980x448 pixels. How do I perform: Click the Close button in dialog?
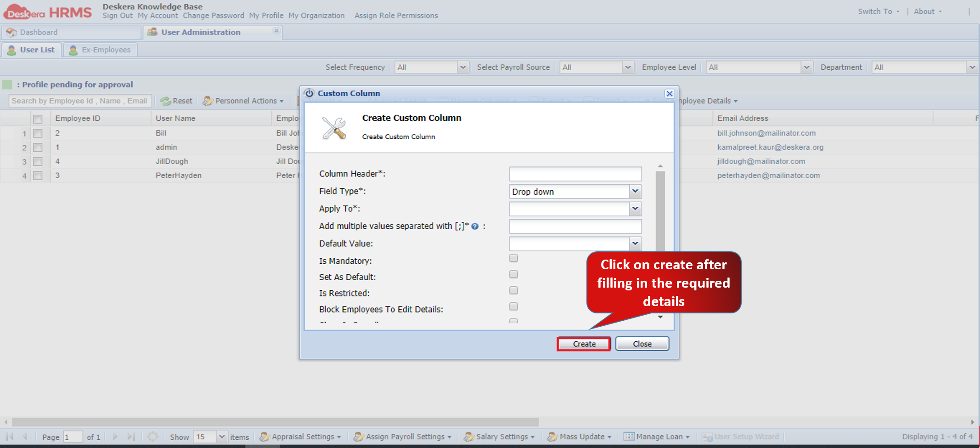click(x=642, y=344)
